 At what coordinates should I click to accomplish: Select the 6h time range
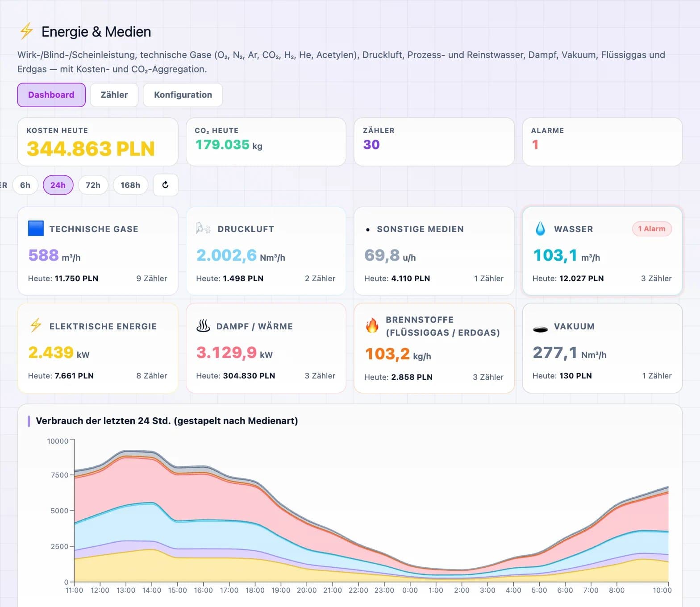25,185
